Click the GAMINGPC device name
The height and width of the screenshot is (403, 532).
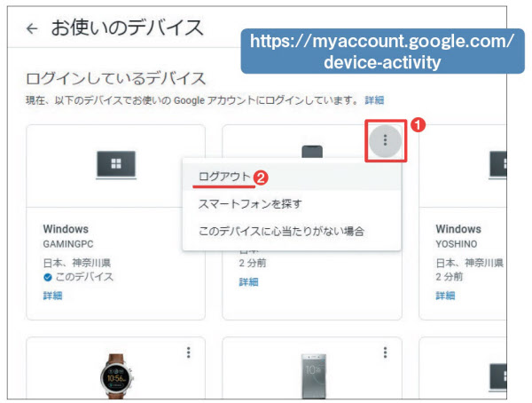pyautogui.click(x=68, y=244)
